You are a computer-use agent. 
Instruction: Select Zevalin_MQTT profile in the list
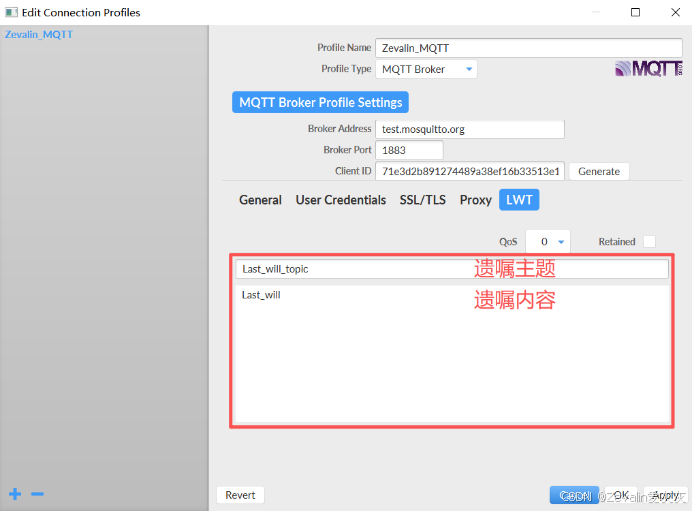click(x=39, y=34)
